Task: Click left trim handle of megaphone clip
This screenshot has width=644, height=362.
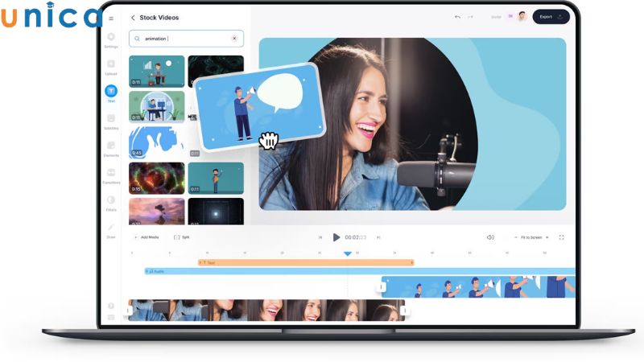Action: (x=382, y=287)
